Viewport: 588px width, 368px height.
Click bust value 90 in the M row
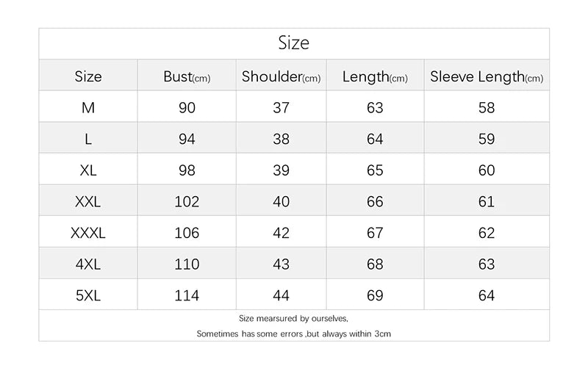(x=187, y=107)
